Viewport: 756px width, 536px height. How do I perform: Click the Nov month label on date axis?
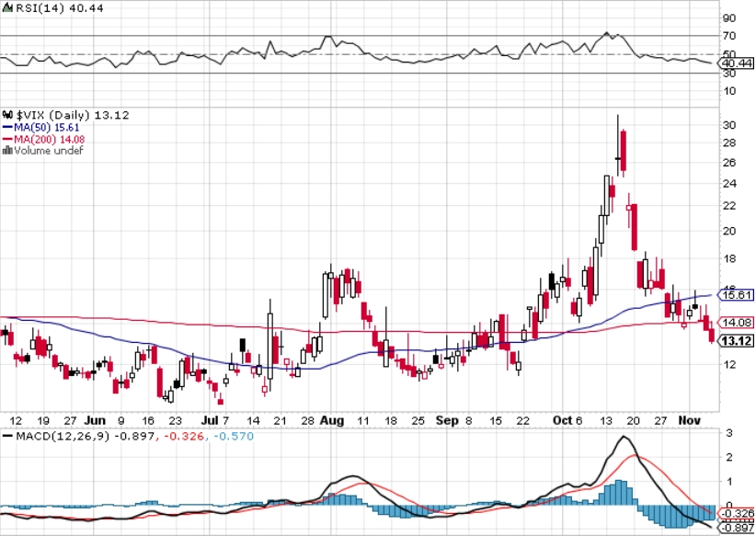(x=689, y=420)
